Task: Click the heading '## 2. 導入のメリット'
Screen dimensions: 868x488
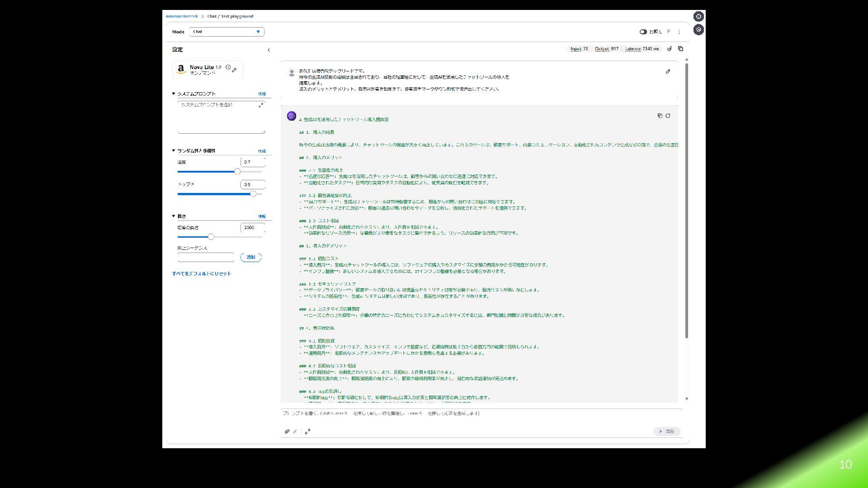Action: tap(321, 158)
